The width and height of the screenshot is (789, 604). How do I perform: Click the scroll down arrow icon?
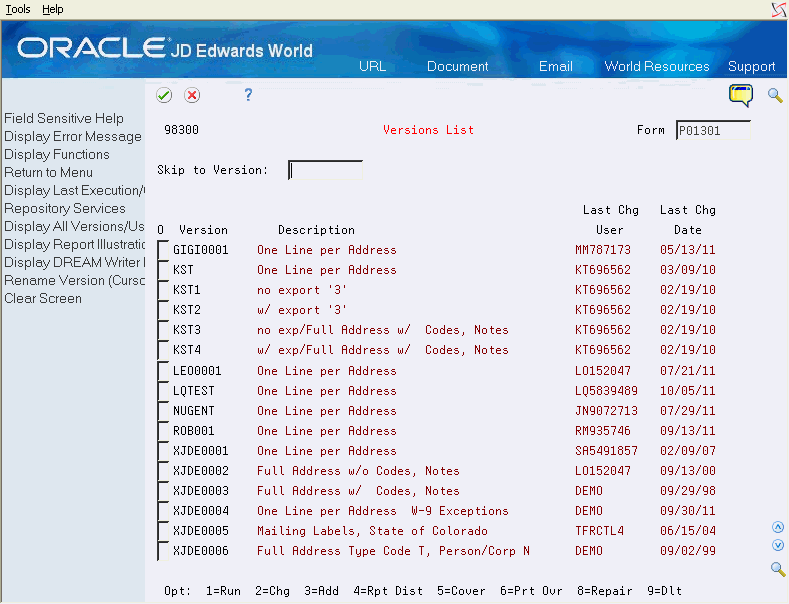(778, 545)
